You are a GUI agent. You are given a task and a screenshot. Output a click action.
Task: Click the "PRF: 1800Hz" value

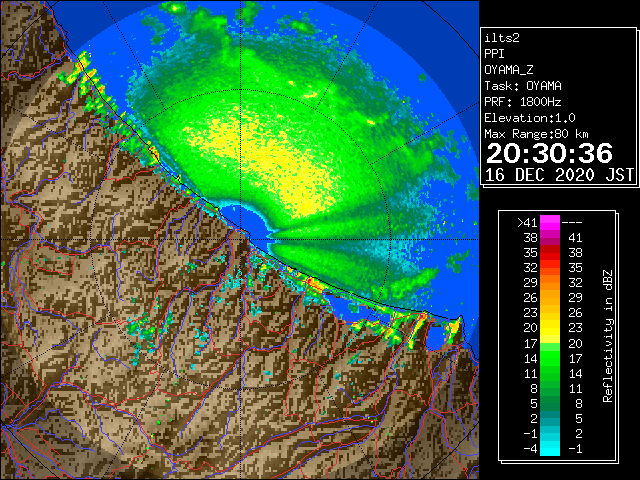[x=523, y=102]
